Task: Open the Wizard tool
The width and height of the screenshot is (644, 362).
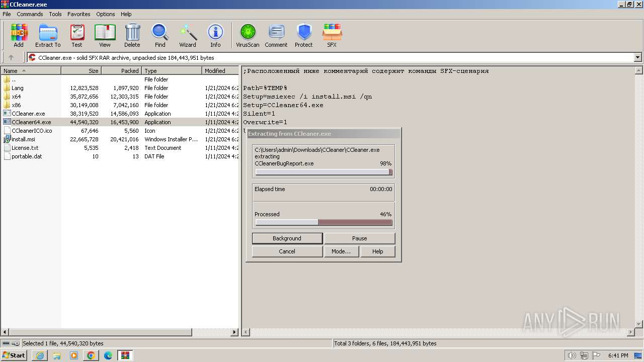Action: click(188, 36)
